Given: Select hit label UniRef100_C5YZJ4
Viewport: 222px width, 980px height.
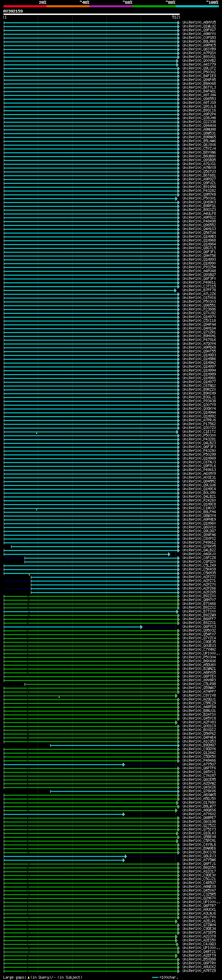Looking at the screenshot, I should click(199, 148).
